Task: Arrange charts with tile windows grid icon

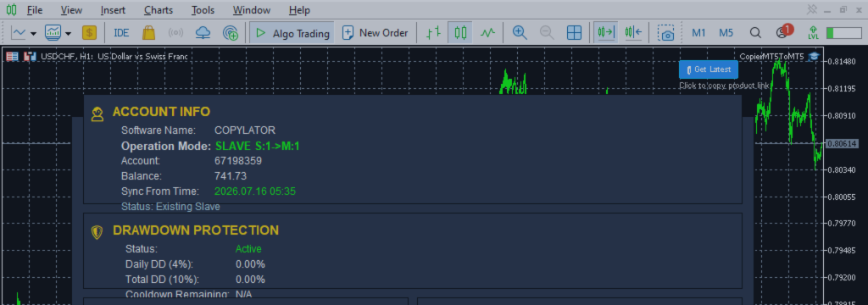Action: (x=574, y=33)
